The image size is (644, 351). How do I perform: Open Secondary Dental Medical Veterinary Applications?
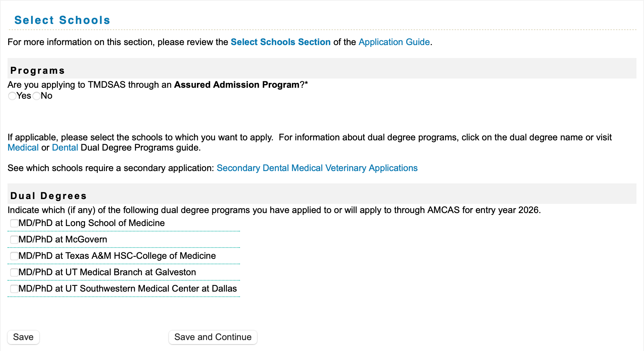click(317, 168)
